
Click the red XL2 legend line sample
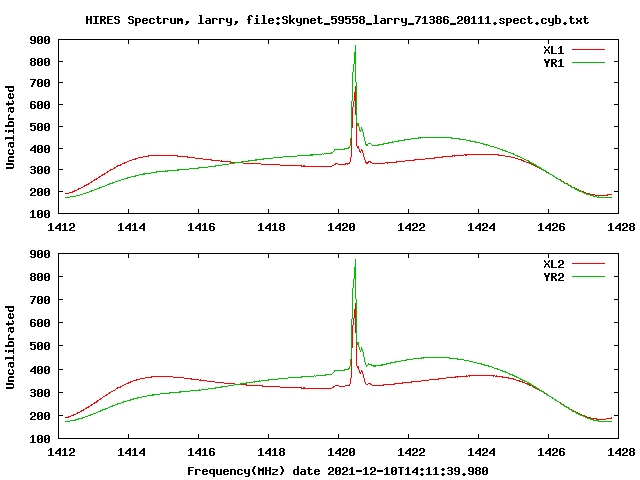(x=588, y=264)
